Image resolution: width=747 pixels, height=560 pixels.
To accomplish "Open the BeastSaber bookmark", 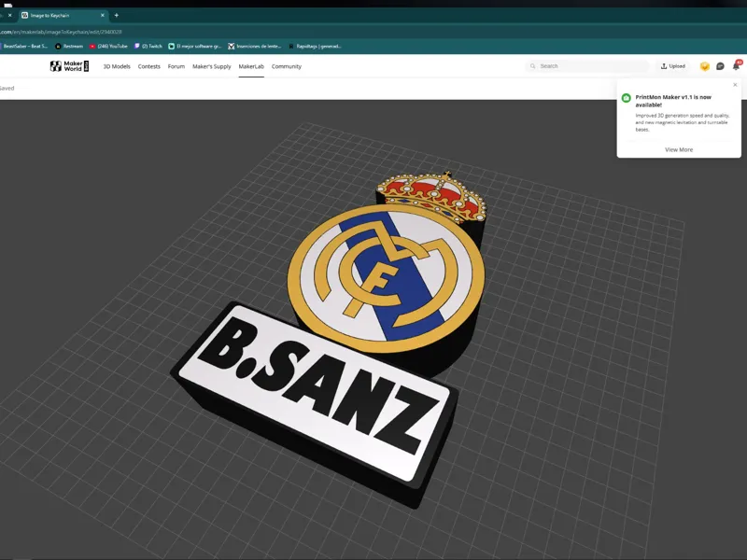I will [x=24, y=46].
